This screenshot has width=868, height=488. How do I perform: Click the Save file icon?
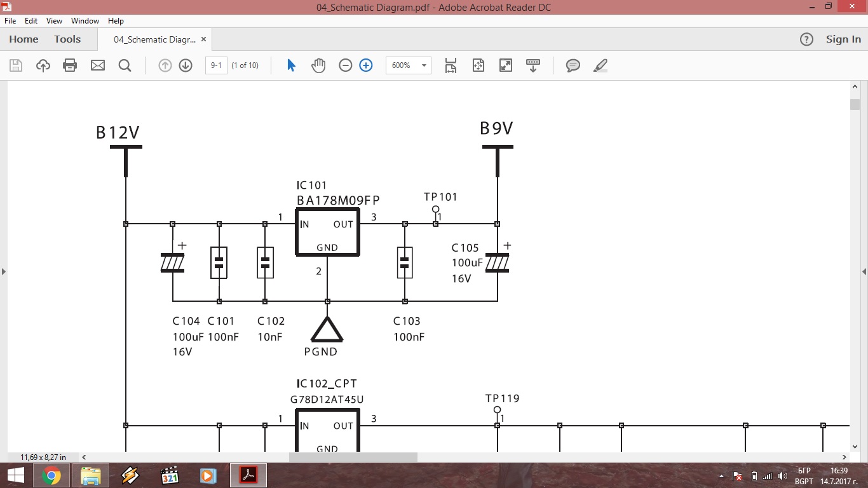coord(16,65)
